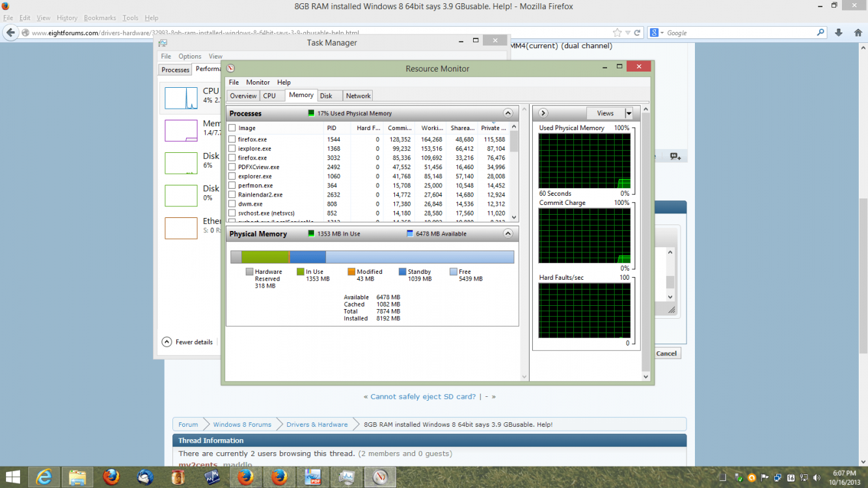
Task: Click the search magnifier in Google box
Action: point(821,33)
